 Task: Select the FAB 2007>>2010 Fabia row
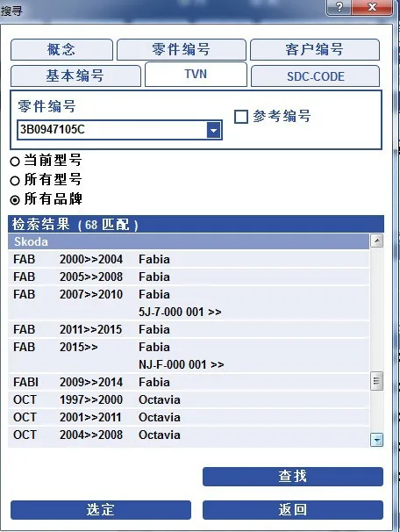point(189,303)
